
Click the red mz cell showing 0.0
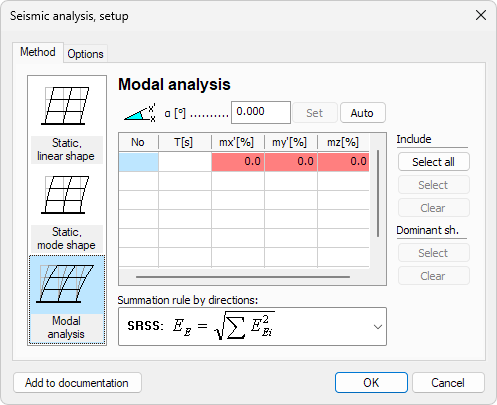coord(343,162)
